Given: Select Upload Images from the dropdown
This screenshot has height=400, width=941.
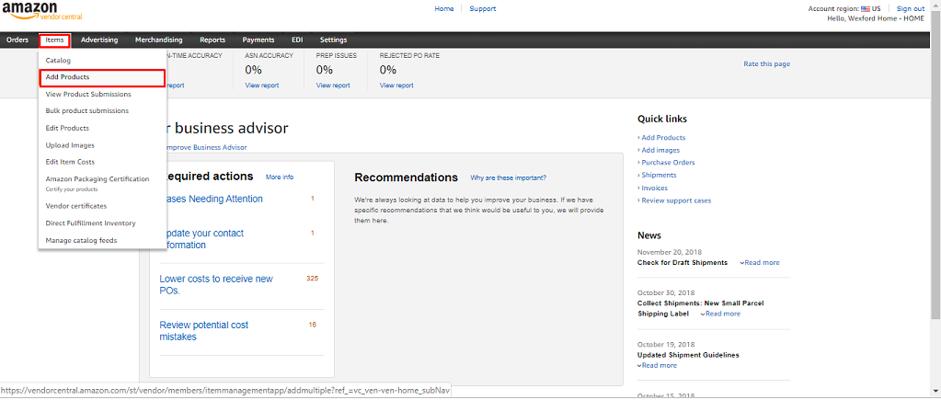Looking at the screenshot, I should 70,145.
